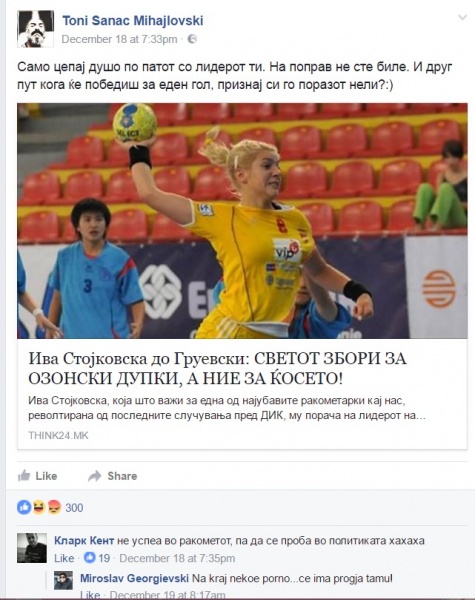Open the December 18 at 7:33pm timestamp
The image size is (475, 600).
(119, 39)
